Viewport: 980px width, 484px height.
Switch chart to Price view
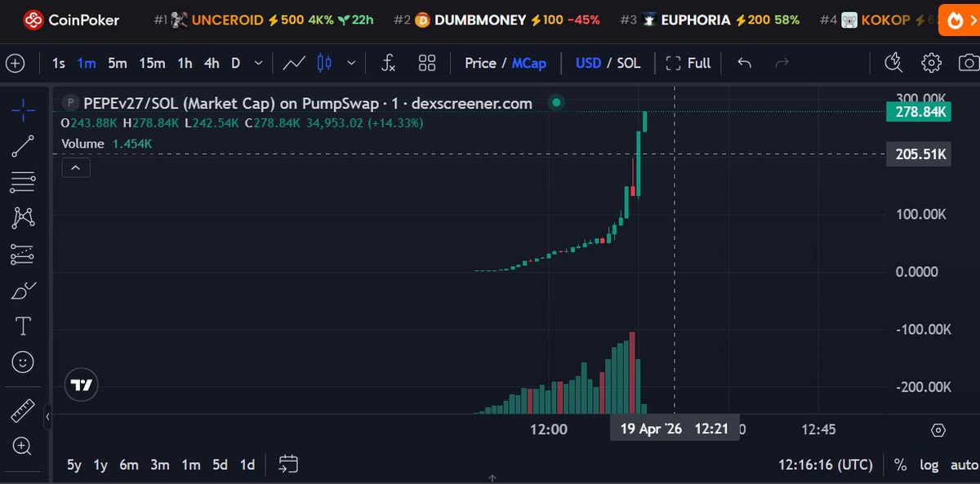pos(481,63)
